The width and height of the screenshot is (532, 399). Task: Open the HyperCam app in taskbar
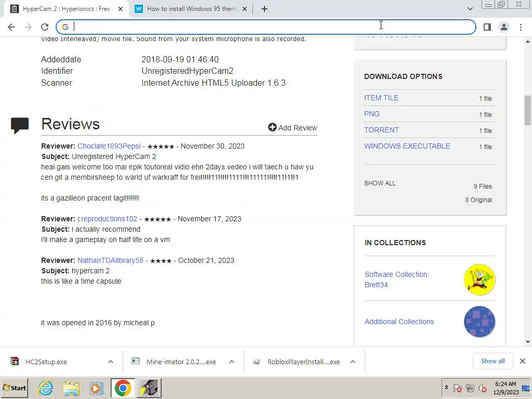click(x=149, y=388)
